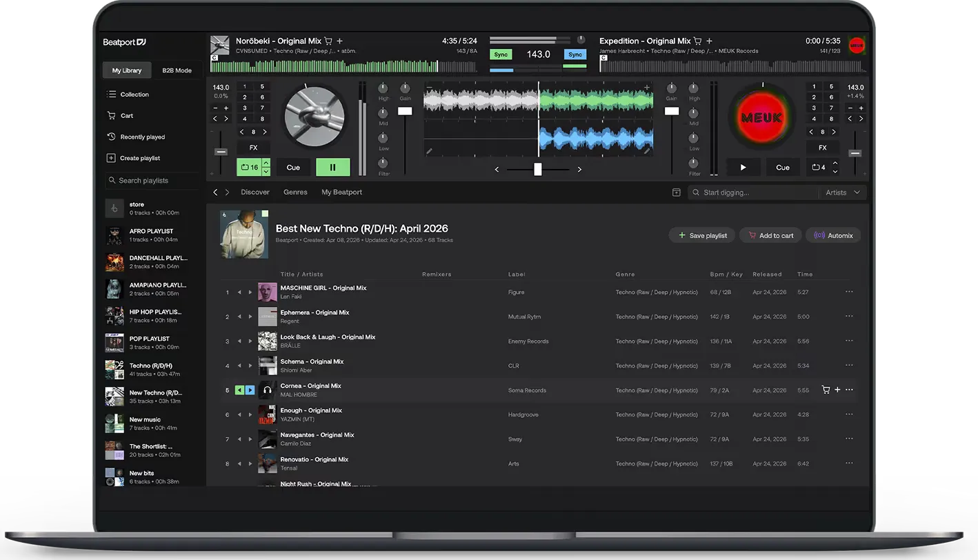
Task: Navigate back with left arrow in browser
Action: coord(215,192)
